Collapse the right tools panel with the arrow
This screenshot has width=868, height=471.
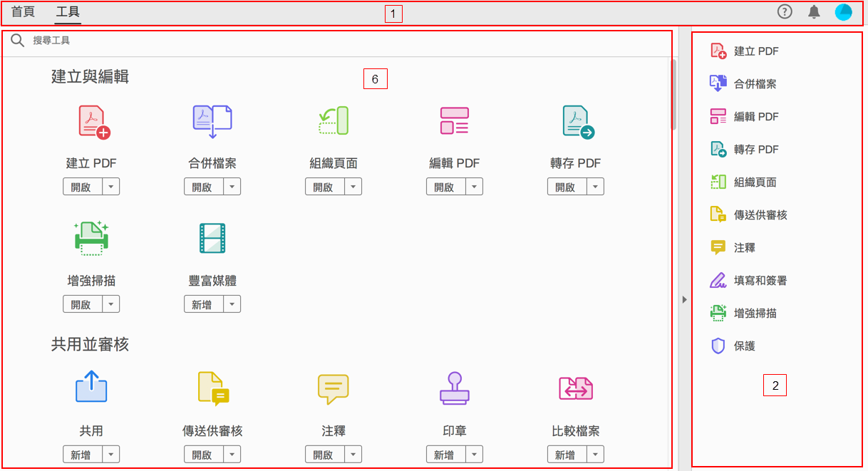click(685, 299)
